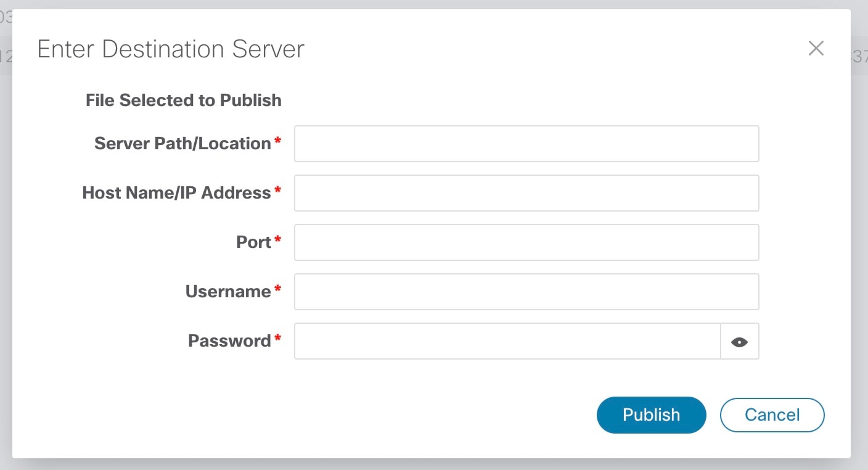Select the Port input field
The width and height of the screenshot is (868, 470).
tap(526, 242)
